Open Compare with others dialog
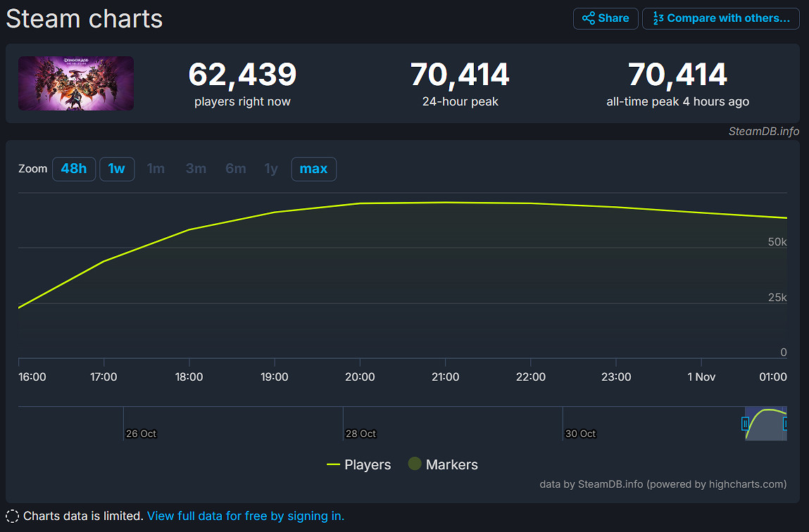The width and height of the screenshot is (809, 532). [x=720, y=18]
